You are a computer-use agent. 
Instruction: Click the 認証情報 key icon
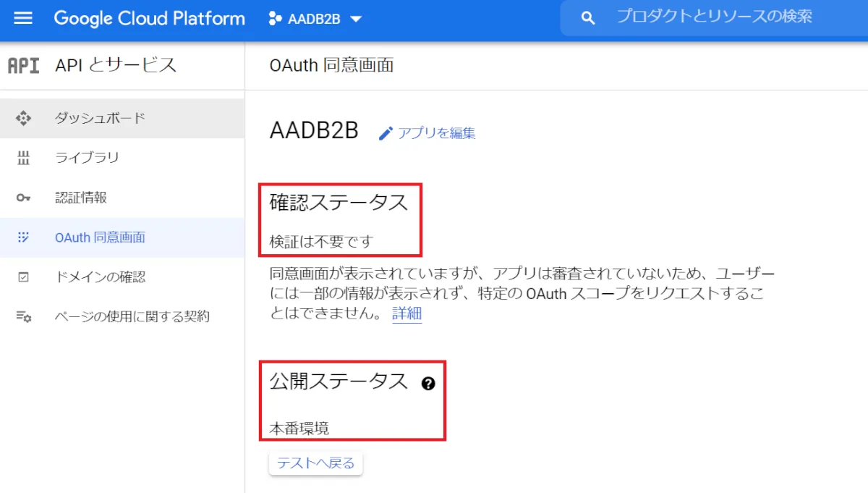tap(23, 198)
